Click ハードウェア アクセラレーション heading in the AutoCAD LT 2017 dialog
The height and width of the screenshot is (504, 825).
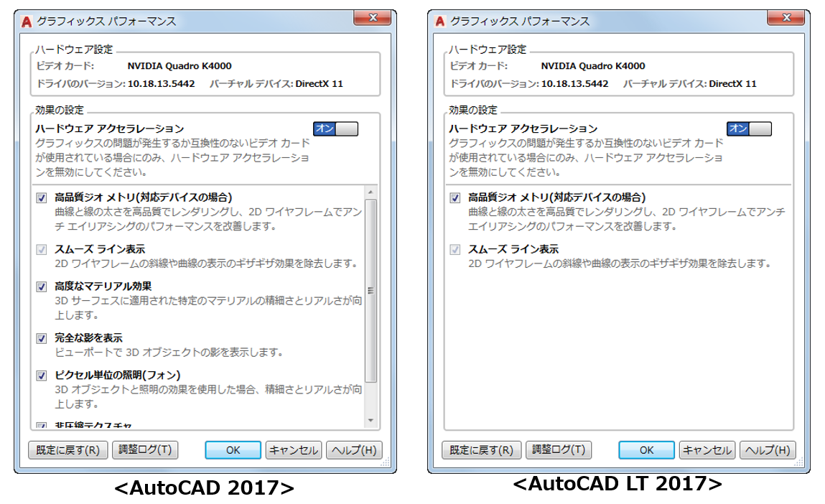tap(523, 129)
